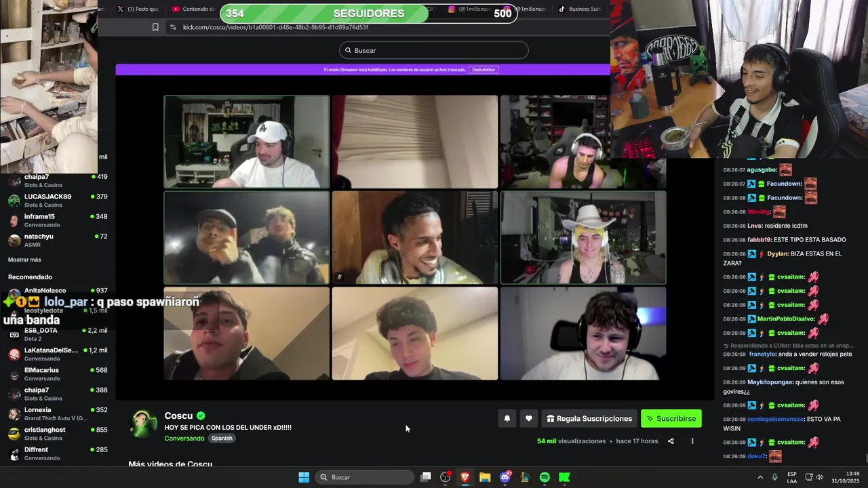Select the kick.com/coscu video URL field
The width and height of the screenshot is (868, 488).
pyautogui.click(x=275, y=27)
